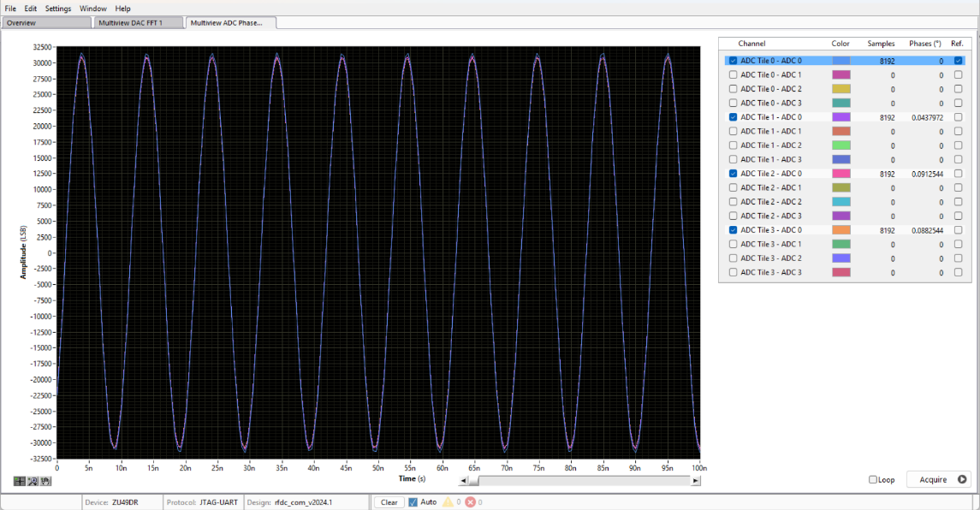Click color swatch for ADC Tile 3 - ADC 3
The image size is (980, 510).
840,272
